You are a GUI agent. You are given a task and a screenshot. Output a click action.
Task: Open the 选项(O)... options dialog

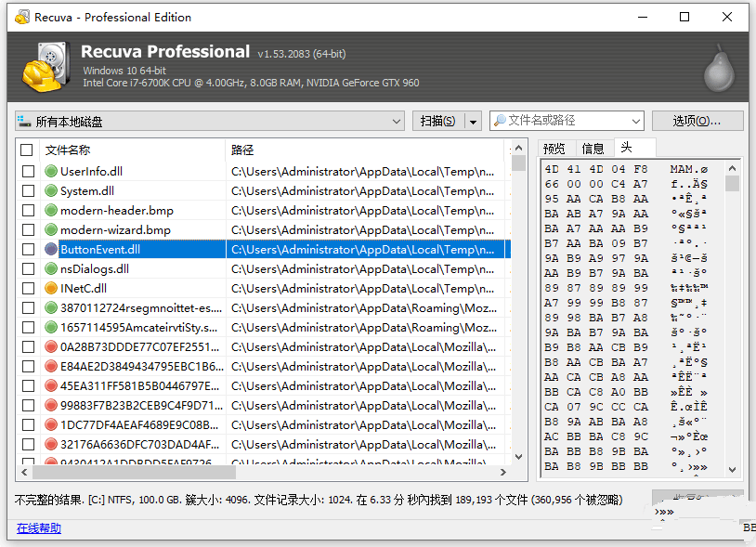coord(697,121)
